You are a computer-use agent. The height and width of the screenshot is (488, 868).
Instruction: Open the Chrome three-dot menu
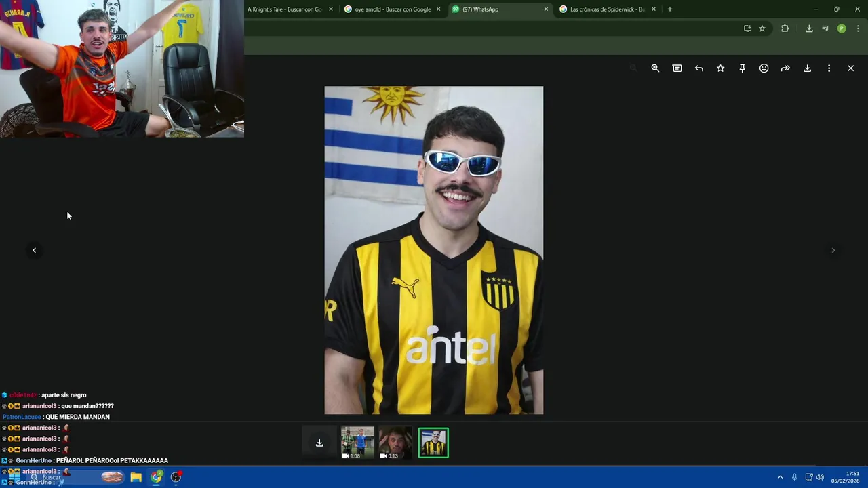858,28
